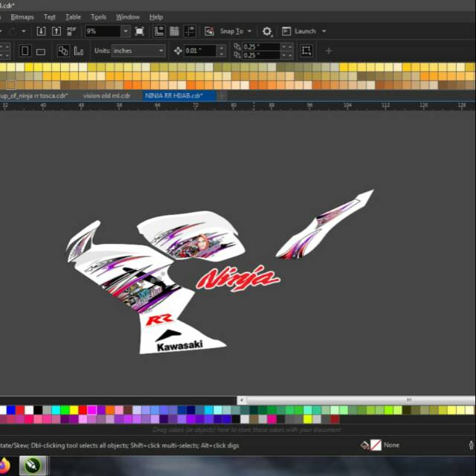Select the red Ninja logo on canvas
The image size is (476, 476).
[238, 279]
